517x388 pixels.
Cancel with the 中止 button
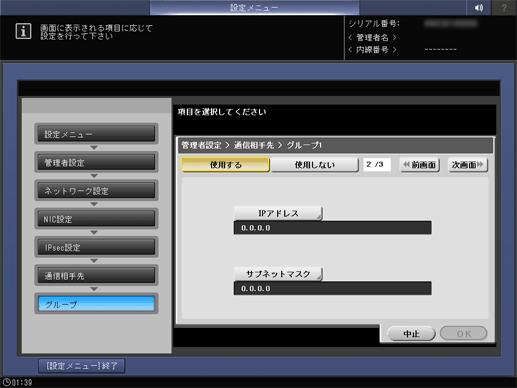pos(411,333)
